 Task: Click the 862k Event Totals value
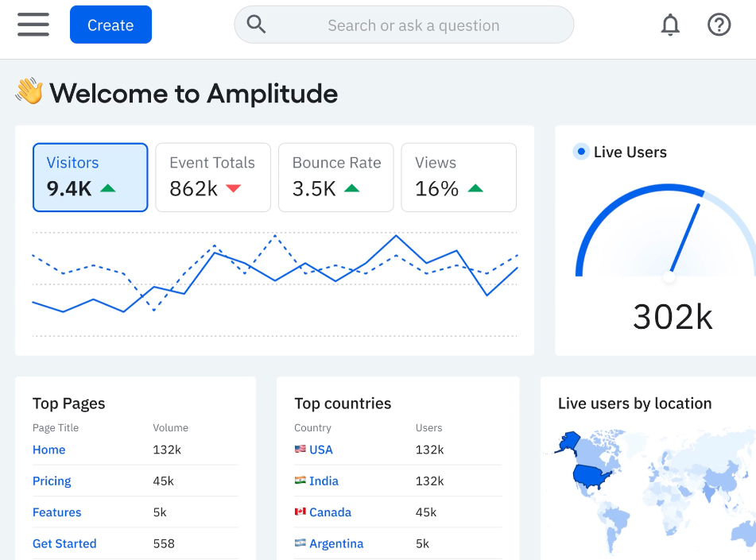point(194,188)
